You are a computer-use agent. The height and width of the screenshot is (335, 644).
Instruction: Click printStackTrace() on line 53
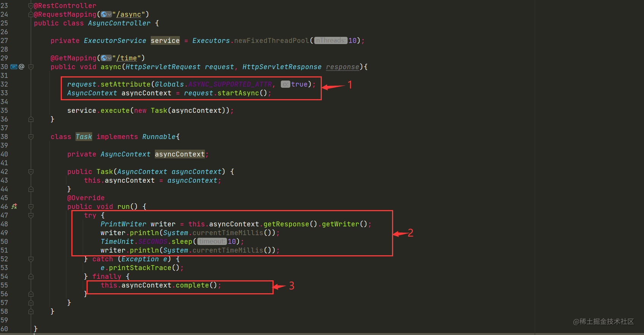[144, 268]
